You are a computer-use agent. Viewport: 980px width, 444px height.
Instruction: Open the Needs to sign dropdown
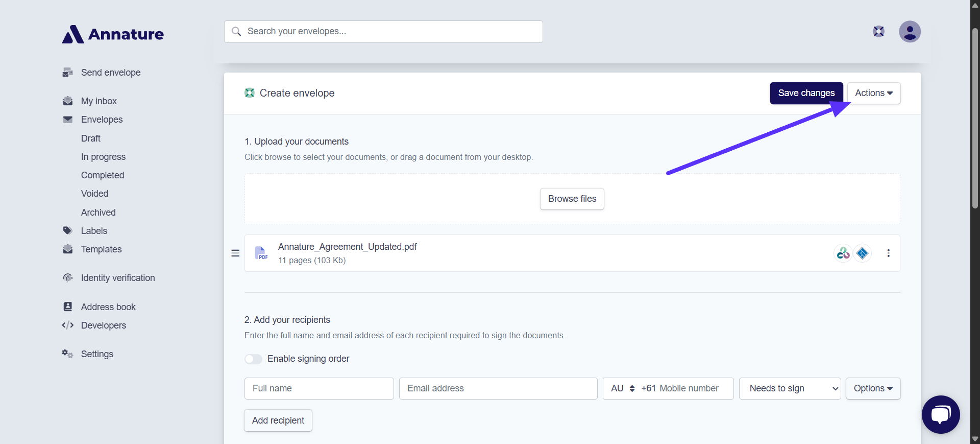point(789,388)
